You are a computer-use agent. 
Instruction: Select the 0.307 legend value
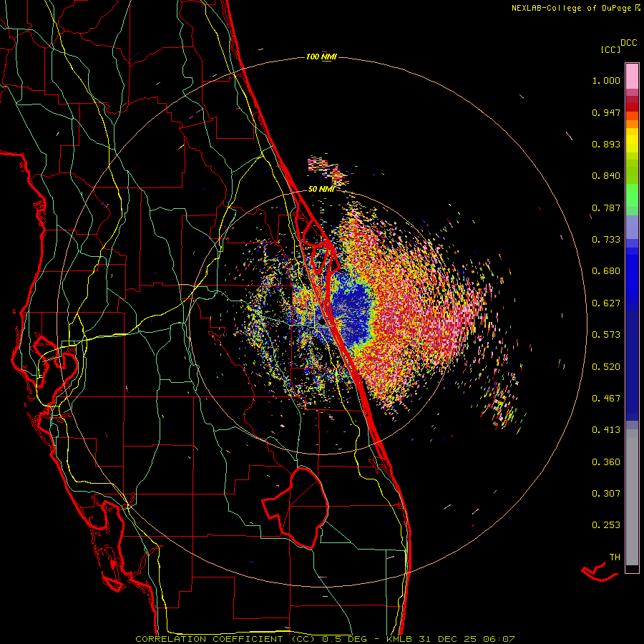coord(606,494)
